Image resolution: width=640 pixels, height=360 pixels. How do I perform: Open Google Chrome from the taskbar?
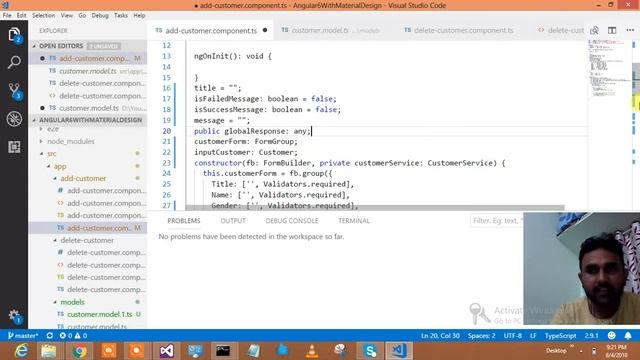click(x=80, y=351)
